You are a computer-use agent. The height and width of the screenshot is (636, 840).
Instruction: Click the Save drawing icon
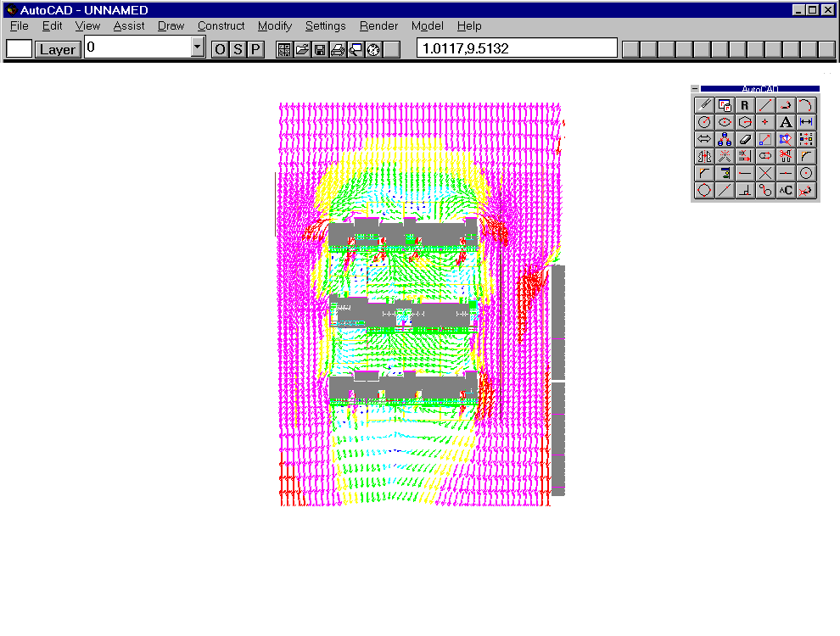(x=320, y=49)
